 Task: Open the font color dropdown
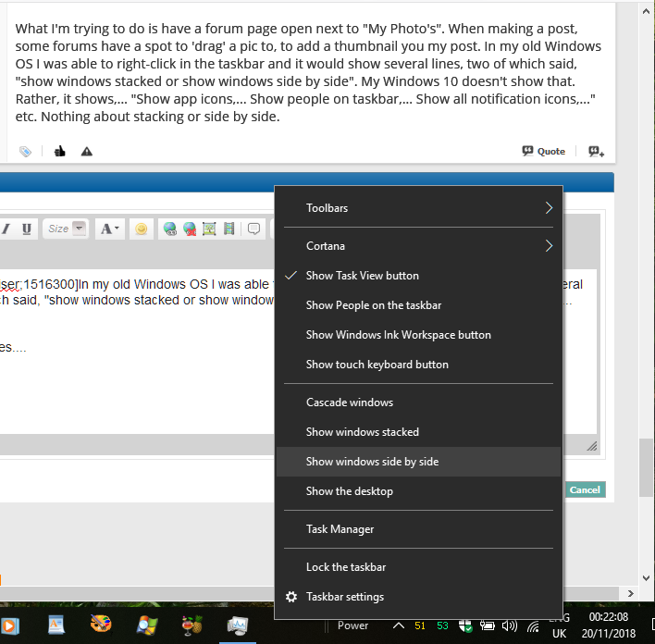pos(110,229)
